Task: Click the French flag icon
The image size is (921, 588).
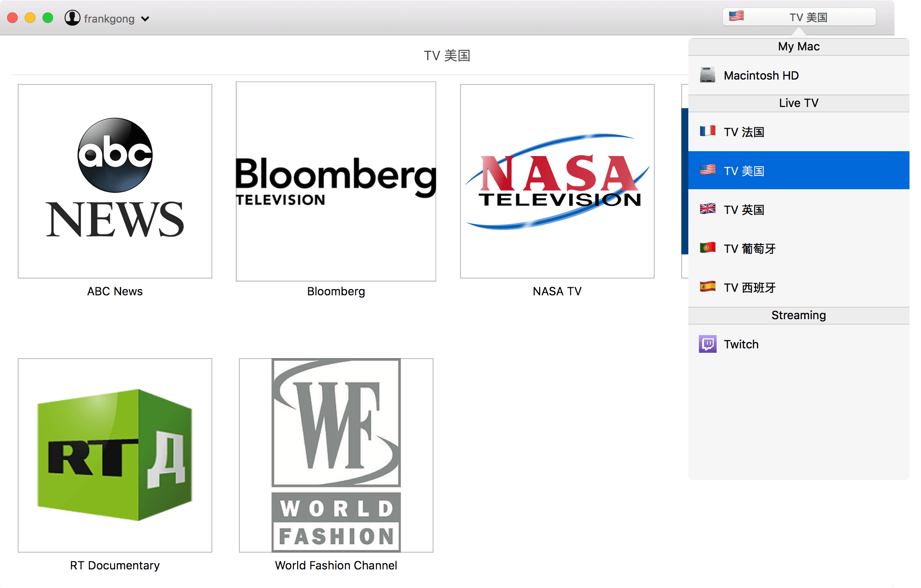Action: (708, 131)
